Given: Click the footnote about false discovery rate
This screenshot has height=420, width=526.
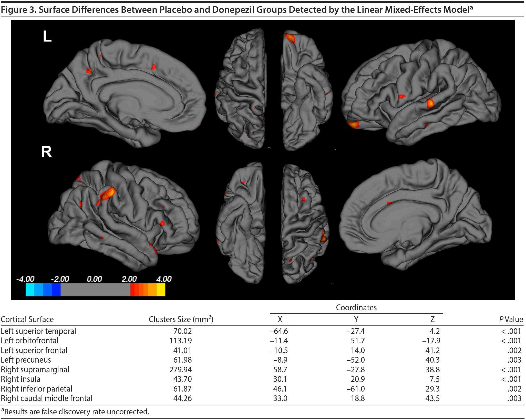Looking at the screenshot, I should click(75, 412).
